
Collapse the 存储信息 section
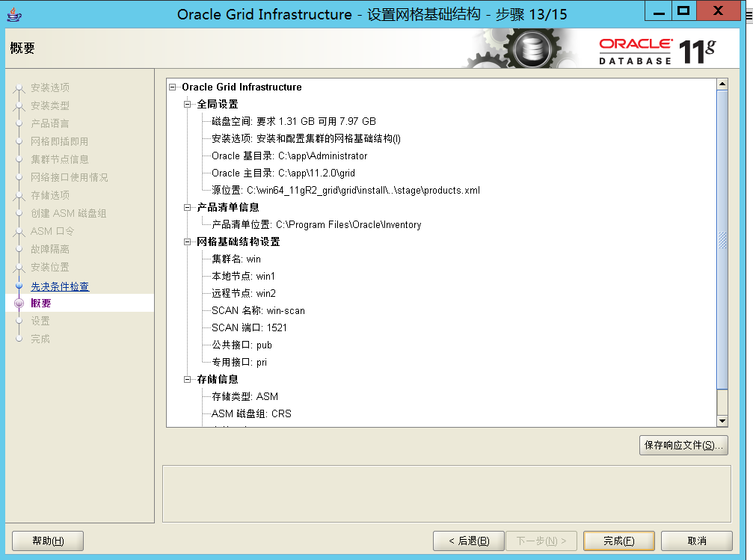pyautogui.click(x=187, y=379)
